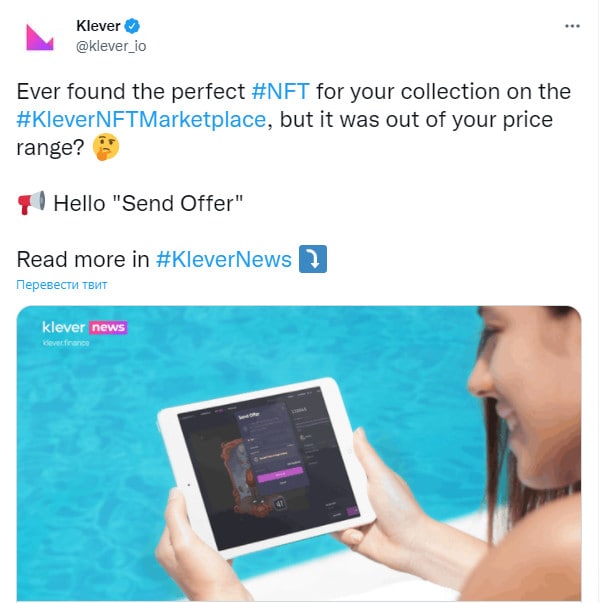Open the #KleverNews hashtag
This screenshot has height=603, width=600.
(x=224, y=259)
